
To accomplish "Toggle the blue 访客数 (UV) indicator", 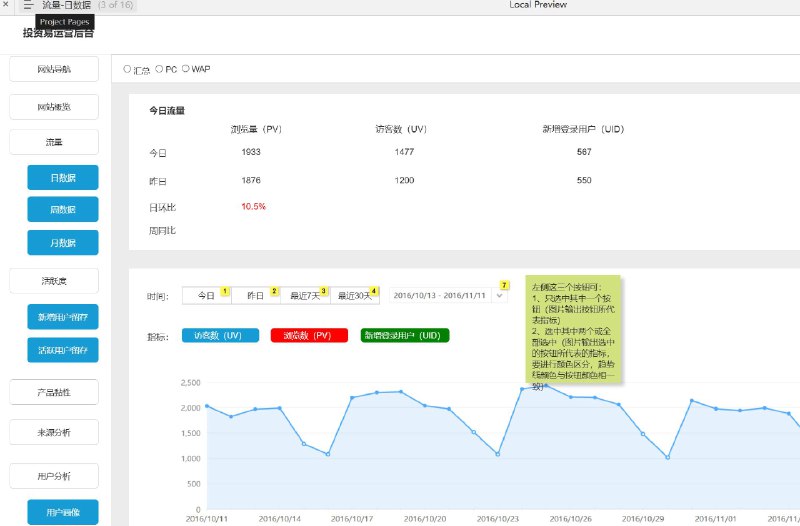I will coord(220,336).
